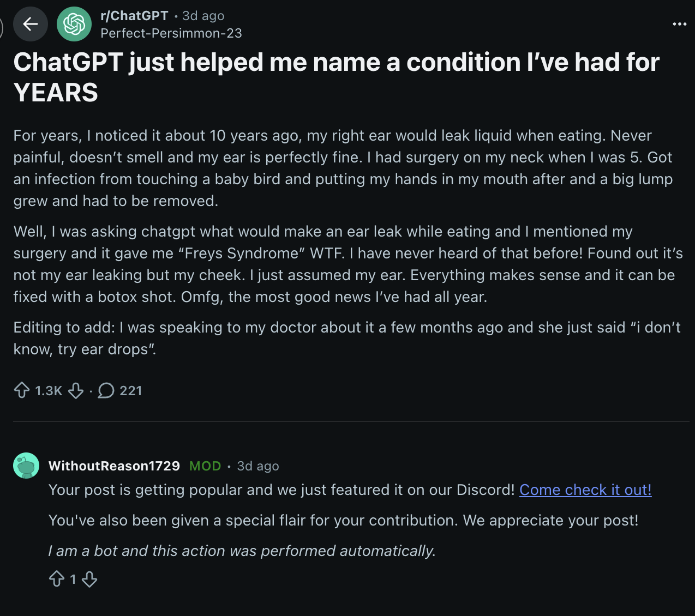This screenshot has height=616, width=695.
Task: Click the italic "I am a bot" text
Action: 242,551
